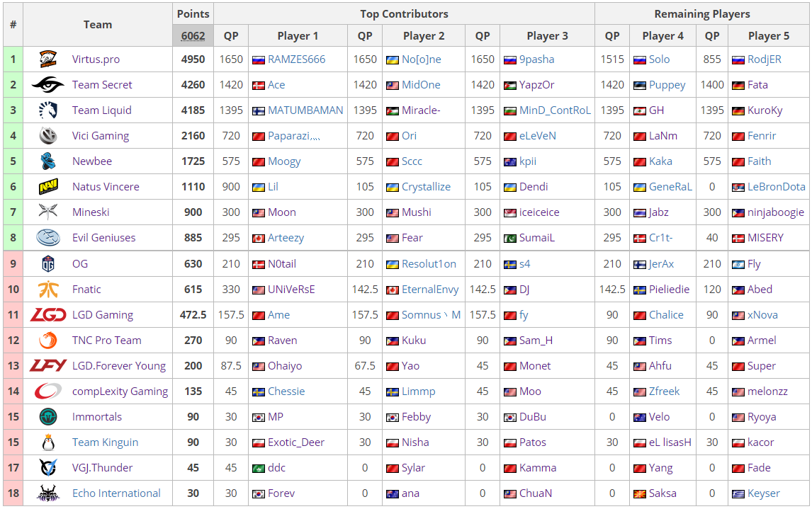This screenshot has height=509, width=812.
Task: Click the Evil Geniuses round logo
Action: pos(48,237)
